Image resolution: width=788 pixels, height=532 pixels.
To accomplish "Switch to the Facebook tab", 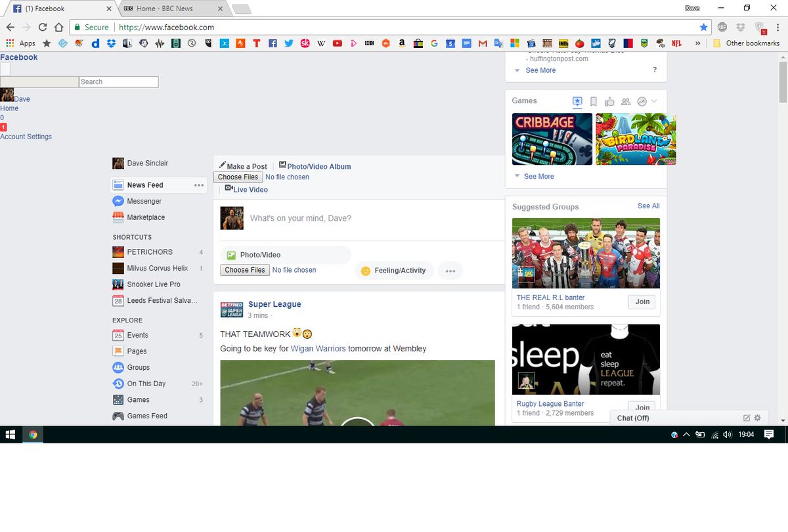I will pyautogui.click(x=61, y=9).
